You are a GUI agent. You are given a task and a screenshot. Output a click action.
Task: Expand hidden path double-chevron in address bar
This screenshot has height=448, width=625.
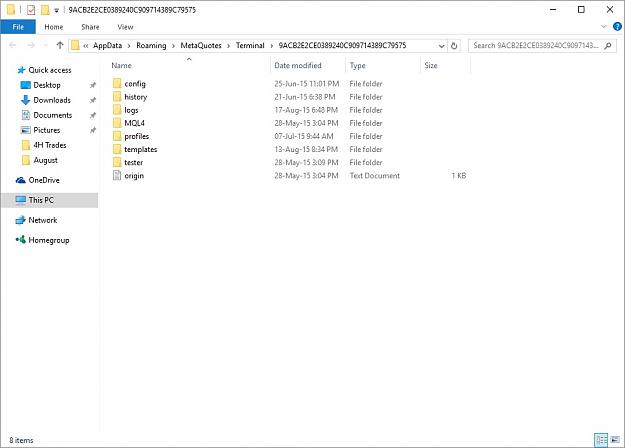[x=86, y=46]
